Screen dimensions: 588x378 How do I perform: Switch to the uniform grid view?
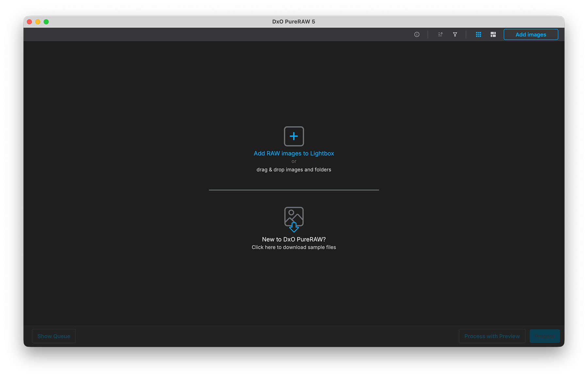click(x=478, y=34)
